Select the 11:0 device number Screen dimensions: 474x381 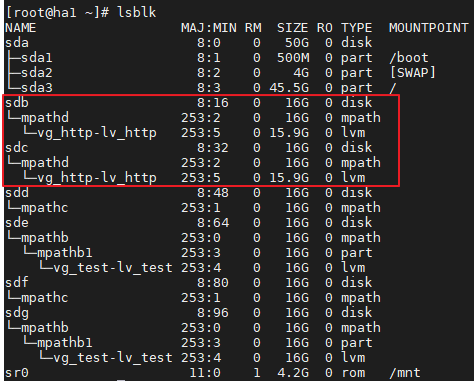(205, 373)
